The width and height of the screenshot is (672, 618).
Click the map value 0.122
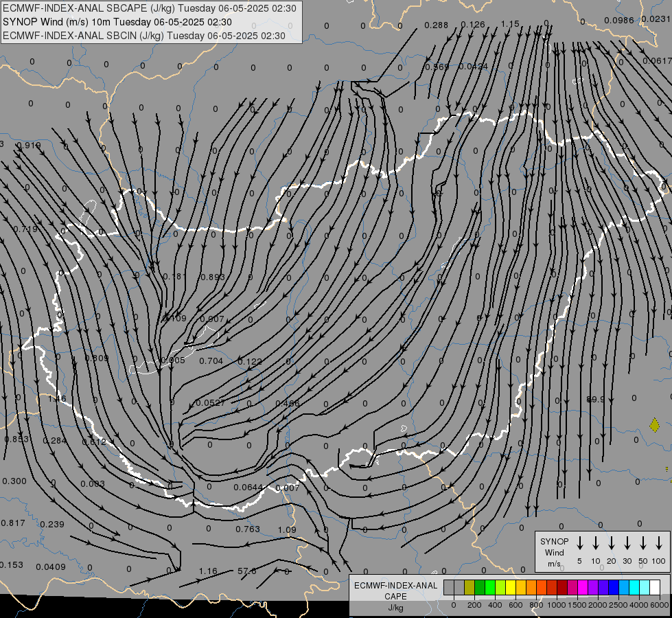(x=249, y=362)
